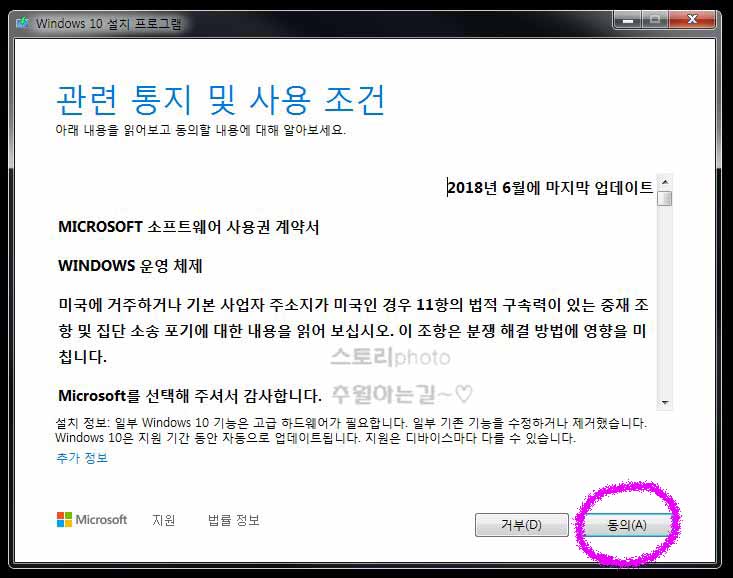Open the 지원 support link

pyautogui.click(x=164, y=520)
